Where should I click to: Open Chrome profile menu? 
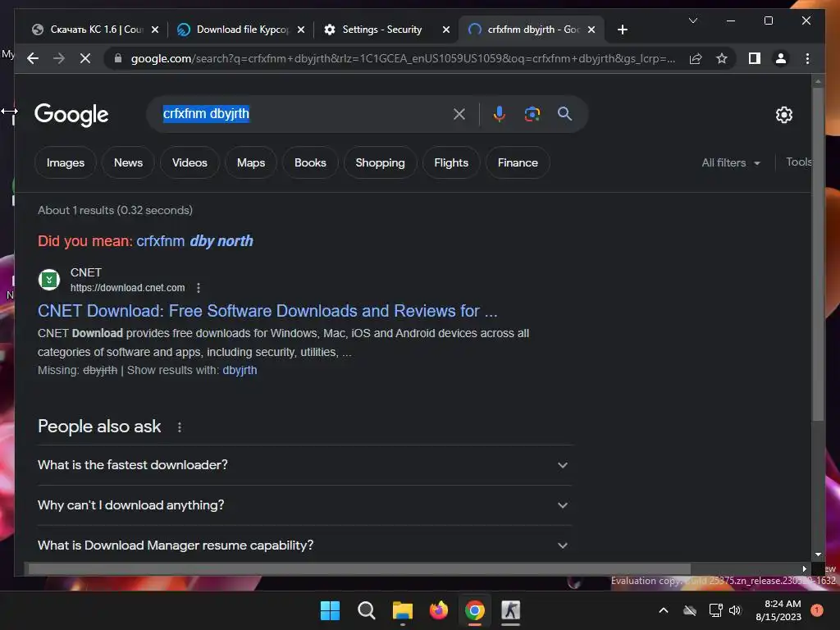tap(781, 58)
